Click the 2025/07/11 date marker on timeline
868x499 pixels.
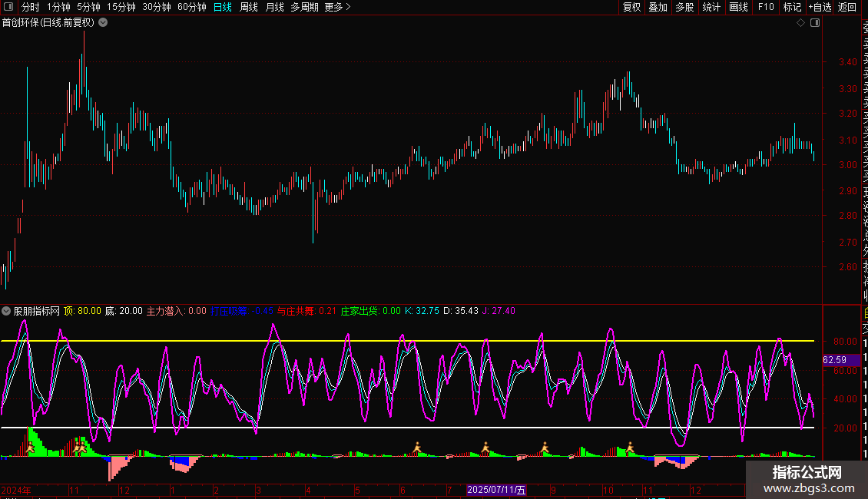click(497, 490)
